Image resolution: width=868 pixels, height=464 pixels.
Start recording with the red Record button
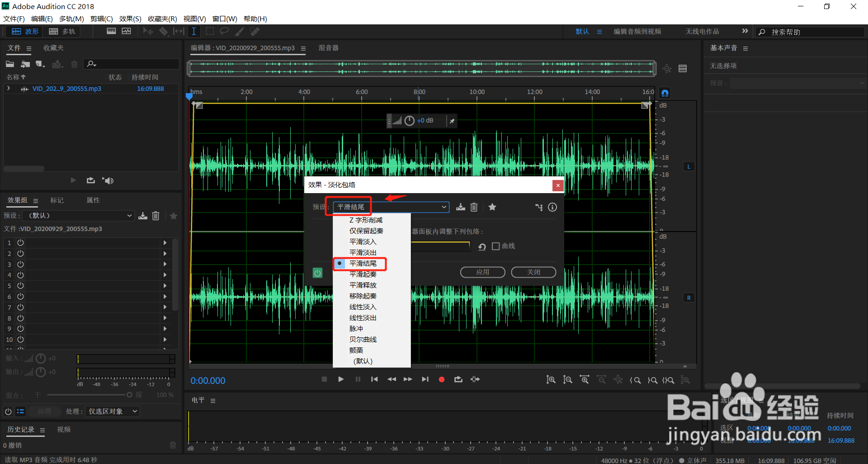pos(442,379)
